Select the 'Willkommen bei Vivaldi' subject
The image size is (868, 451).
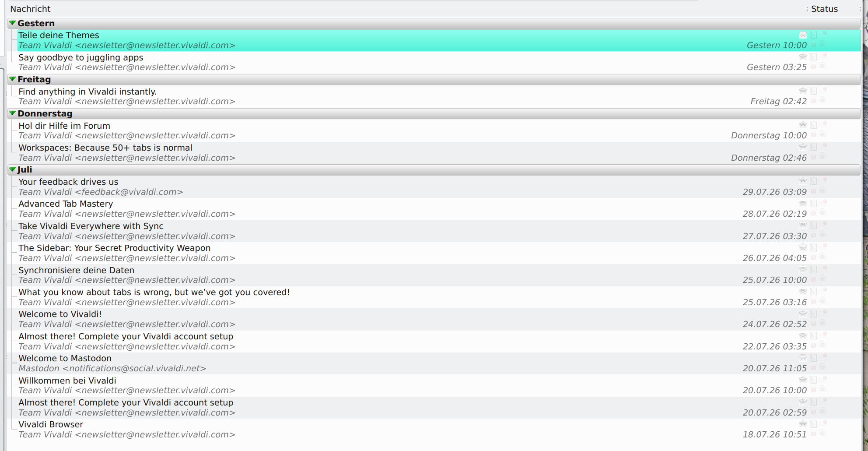coord(67,381)
